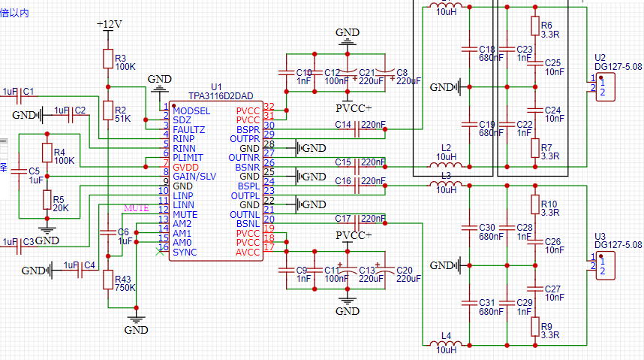Image resolution: width=644 pixels, height=360 pixels.
Task: Select capacitor C26 10nF symbol
Action: (x=534, y=242)
